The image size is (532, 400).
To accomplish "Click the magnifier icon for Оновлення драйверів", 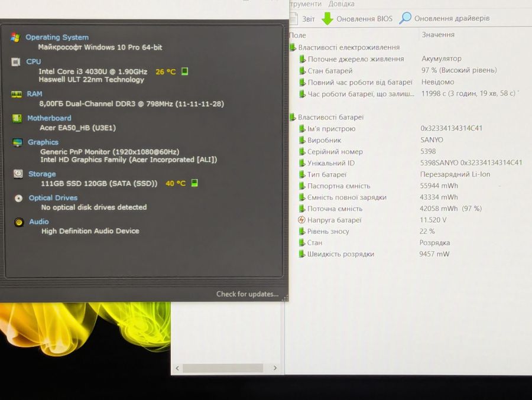I will (x=405, y=18).
